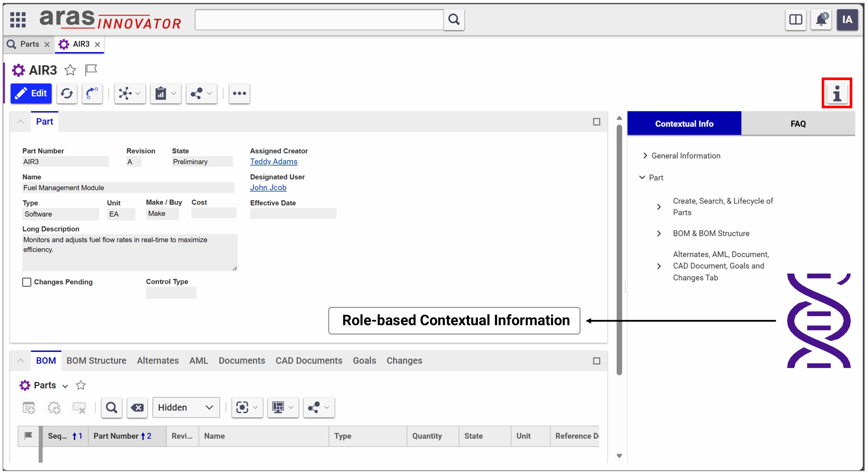Click the Effective Date field
Image resolution: width=868 pixels, height=473 pixels.
coord(293,213)
